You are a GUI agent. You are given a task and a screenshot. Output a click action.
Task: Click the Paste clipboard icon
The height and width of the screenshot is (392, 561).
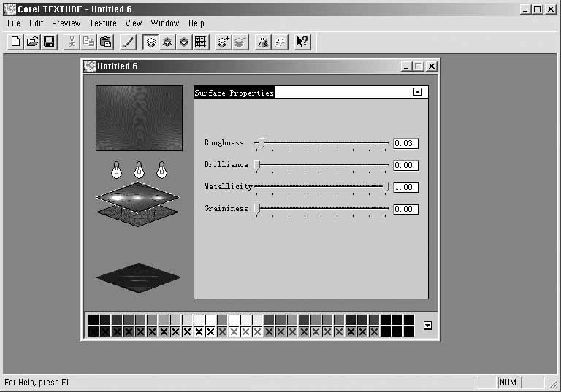click(x=105, y=42)
